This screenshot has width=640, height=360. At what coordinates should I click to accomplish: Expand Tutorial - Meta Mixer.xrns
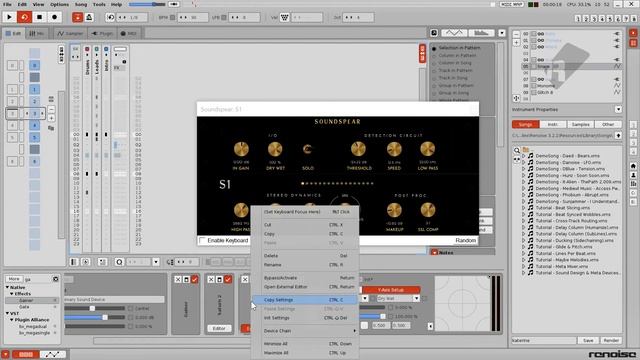tap(524, 267)
